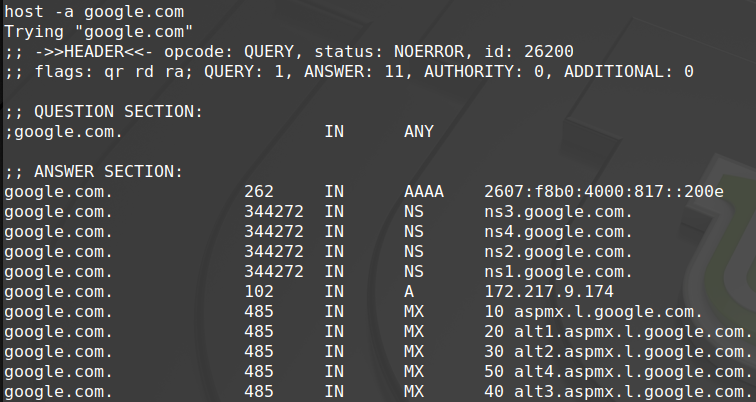Viewport: 756px width, 402px height.
Task: Click the text 'Trying "google.com"'
Action: tap(99, 32)
